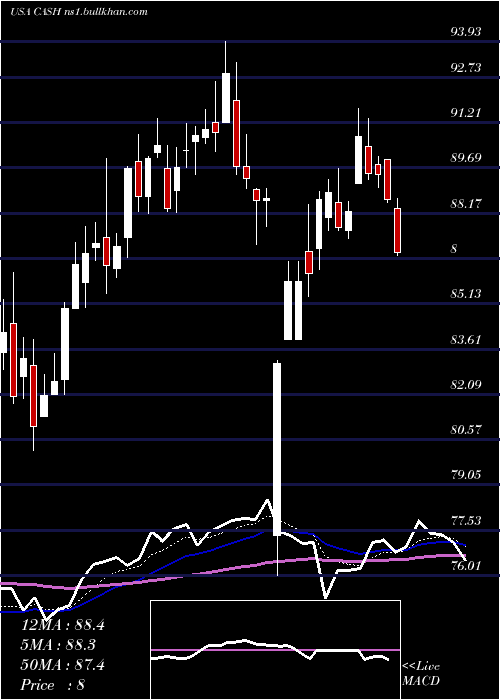Click the long white gap-down candlestick
Viewport: 500px width, 700px height.
pyautogui.click(x=277, y=449)
